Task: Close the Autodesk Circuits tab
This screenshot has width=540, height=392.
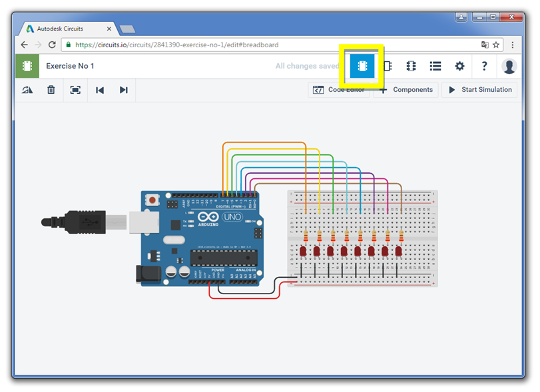Action: point(109,29)
